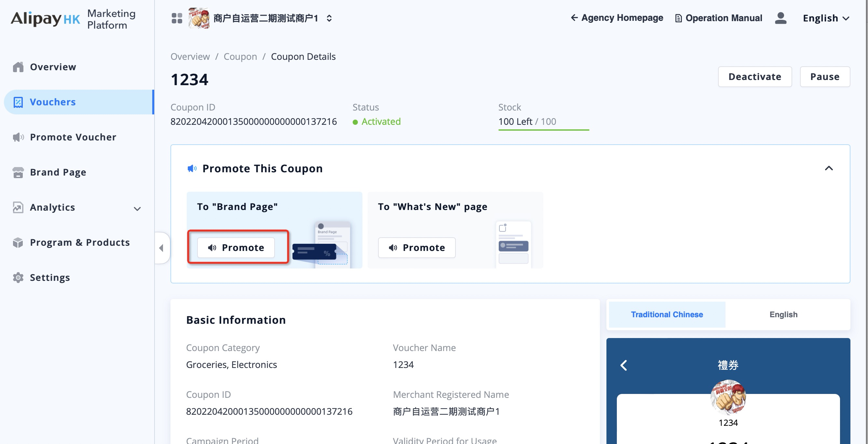Click back arrow in coupon phone preview
Image resolution: width=868 pixels, height=444 pixels.
[624, 365]
